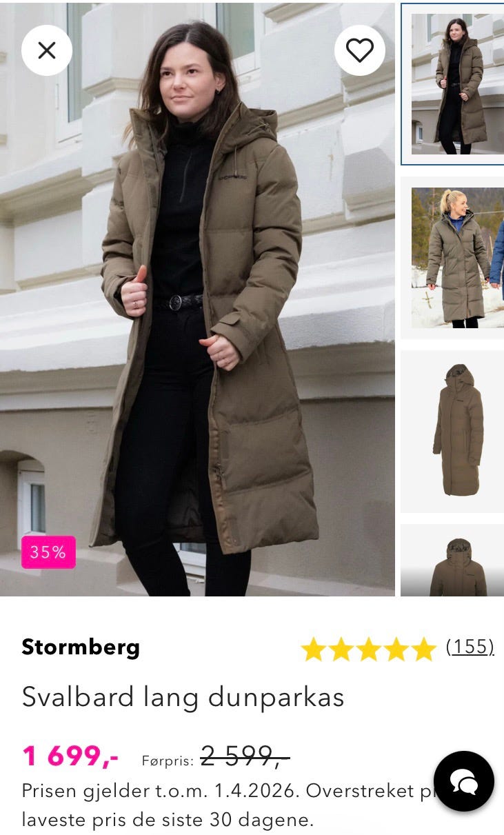Open the Stormberg brand link
The height and width of the screenshot is (835, 504).
tap(81, 647)
